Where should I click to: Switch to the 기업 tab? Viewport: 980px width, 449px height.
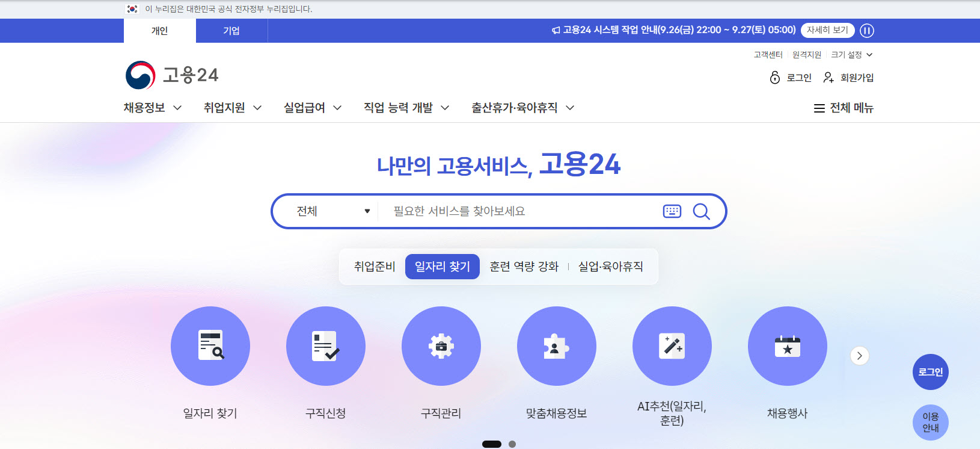coord(231,31)
